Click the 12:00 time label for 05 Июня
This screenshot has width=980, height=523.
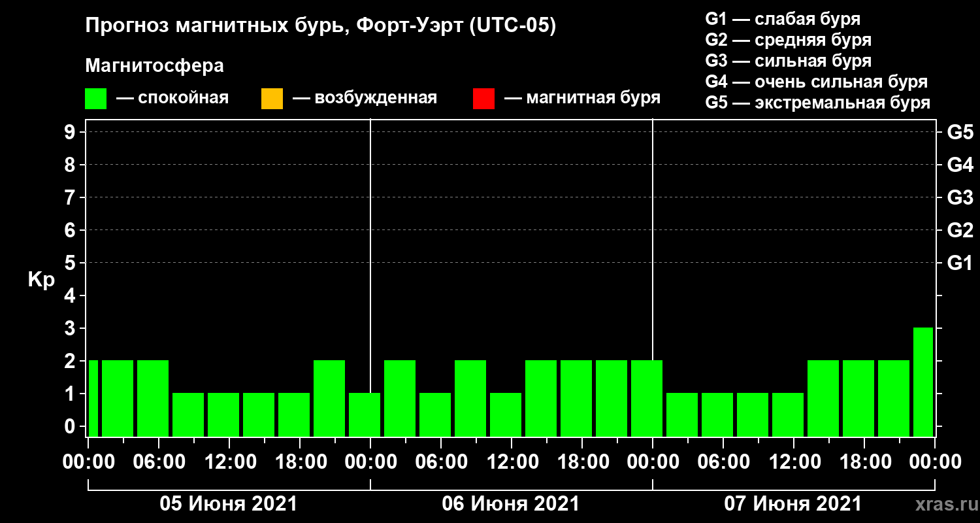point(229,462)
